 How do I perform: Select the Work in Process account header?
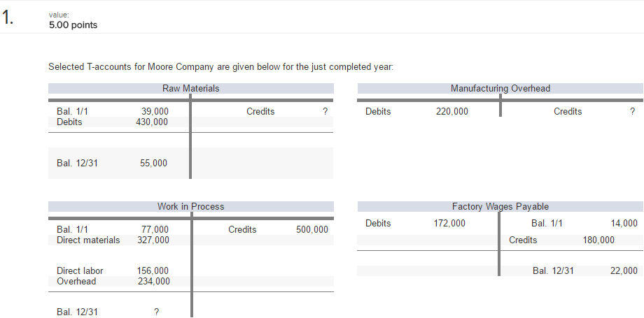click(190, 207)
